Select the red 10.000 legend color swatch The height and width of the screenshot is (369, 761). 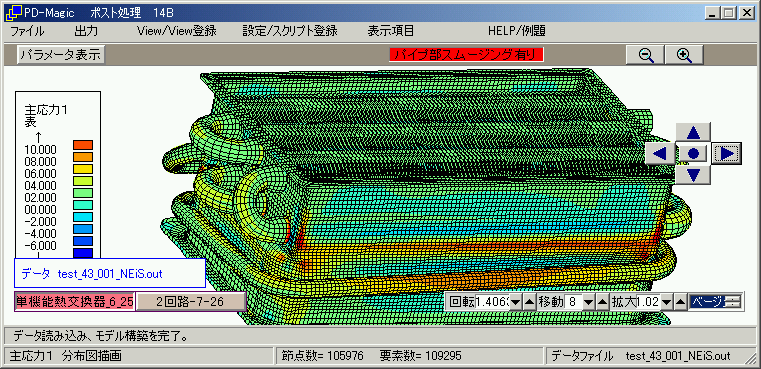pos(83,145)
